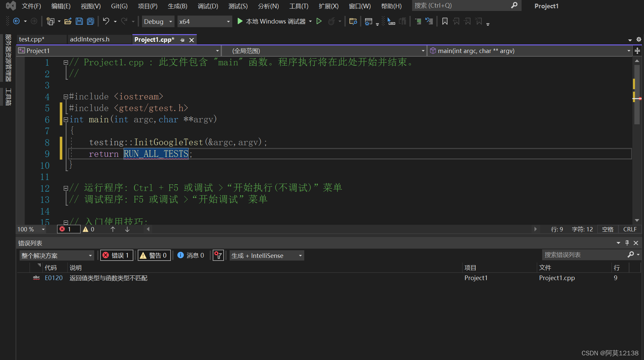
Task: Toggle the 警告 0 warnings filter
Action: point(154,256)
